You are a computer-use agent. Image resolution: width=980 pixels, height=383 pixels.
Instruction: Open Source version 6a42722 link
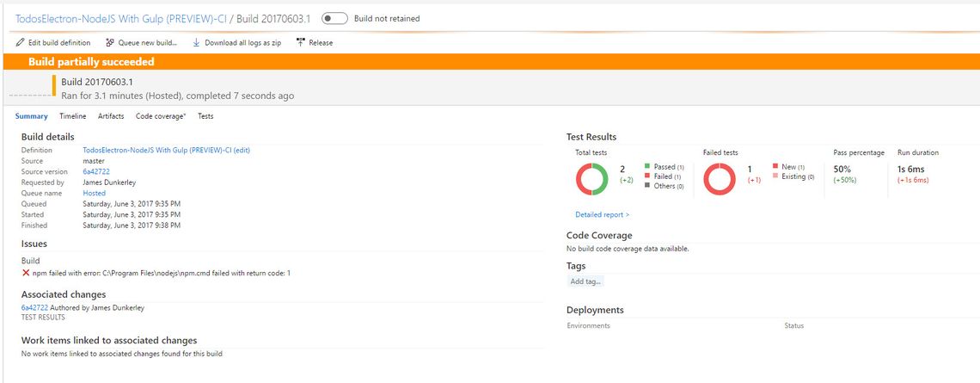pos(96,171)
